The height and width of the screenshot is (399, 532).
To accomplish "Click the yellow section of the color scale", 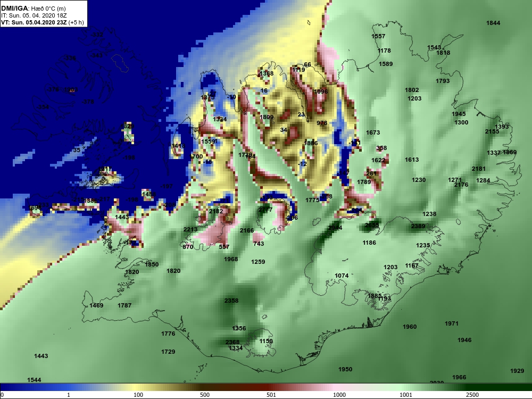I will click(x=136, y=387).
